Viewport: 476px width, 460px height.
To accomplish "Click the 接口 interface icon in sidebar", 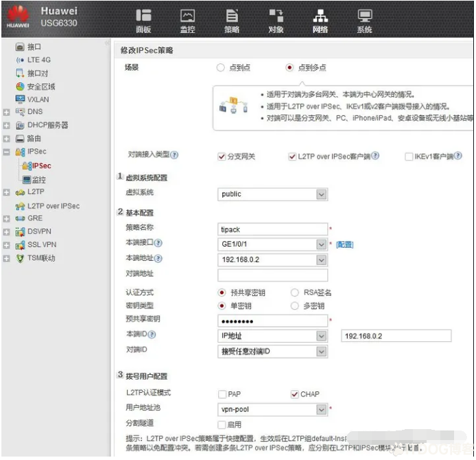I will tap(20, 47).
